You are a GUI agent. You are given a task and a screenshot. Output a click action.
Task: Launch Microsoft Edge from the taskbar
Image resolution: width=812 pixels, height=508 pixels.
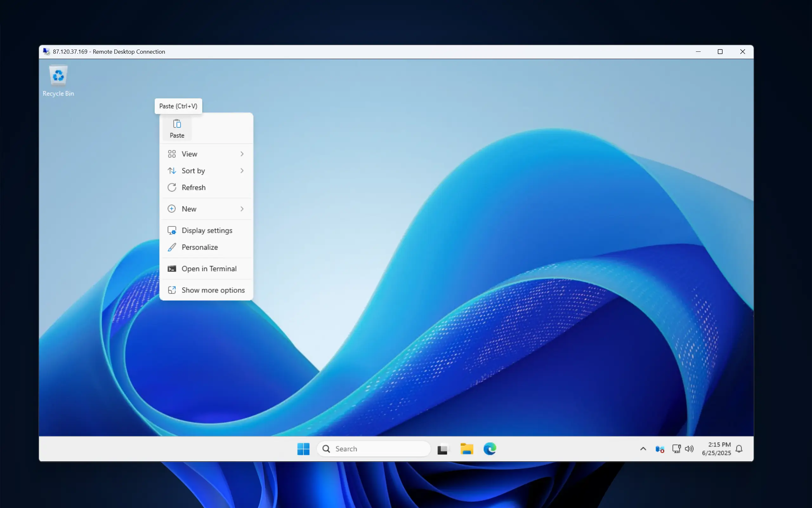pyautogui.click(x=490, y=449)
